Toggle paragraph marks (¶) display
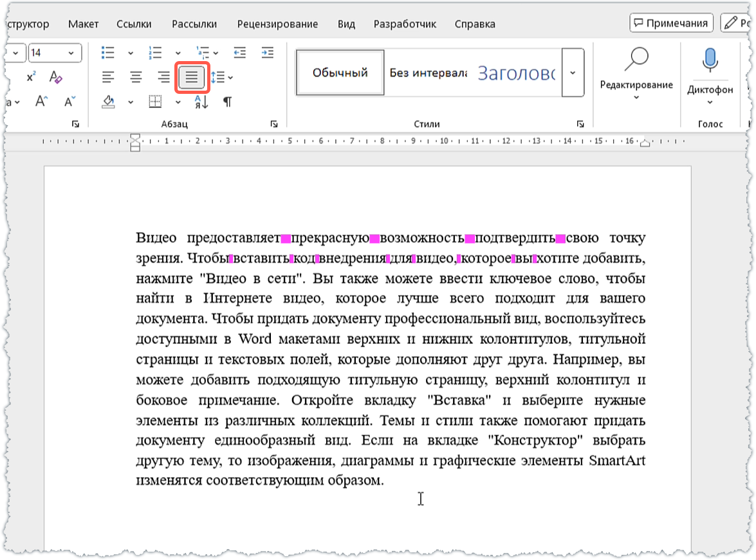Image resolution: width=756 pixels, height=560 pixels. (x=227, y=102)
